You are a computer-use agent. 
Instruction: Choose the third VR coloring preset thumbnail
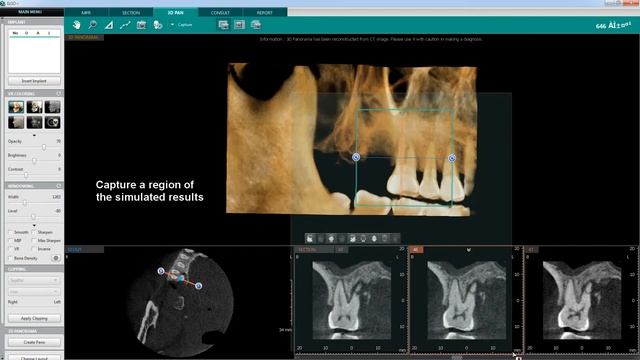tap(53, 107)
